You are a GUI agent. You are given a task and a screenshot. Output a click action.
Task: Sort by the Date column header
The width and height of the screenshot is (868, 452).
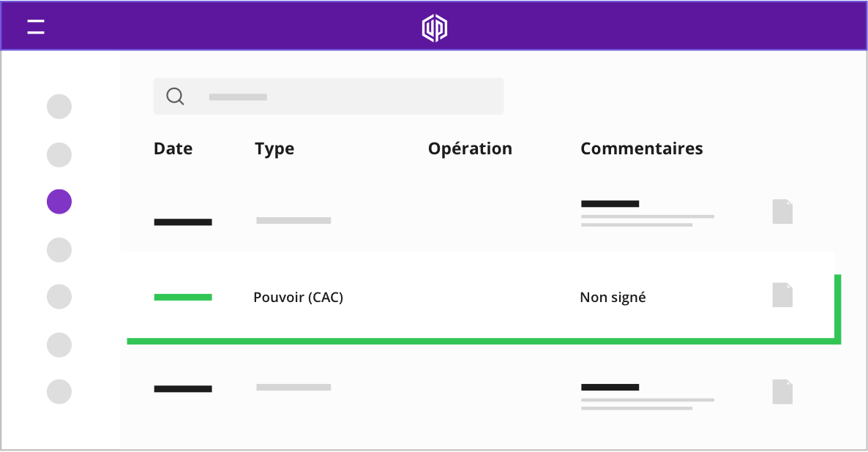tap(173, 148)
